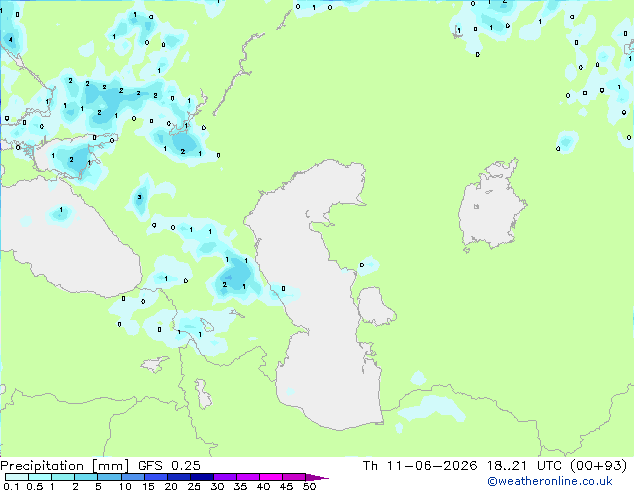Image resolution: width=634 pixels, height=490 pixels.
Task: Click the "Precipitation [mm]" title text
Action: [x=65, y=466]
